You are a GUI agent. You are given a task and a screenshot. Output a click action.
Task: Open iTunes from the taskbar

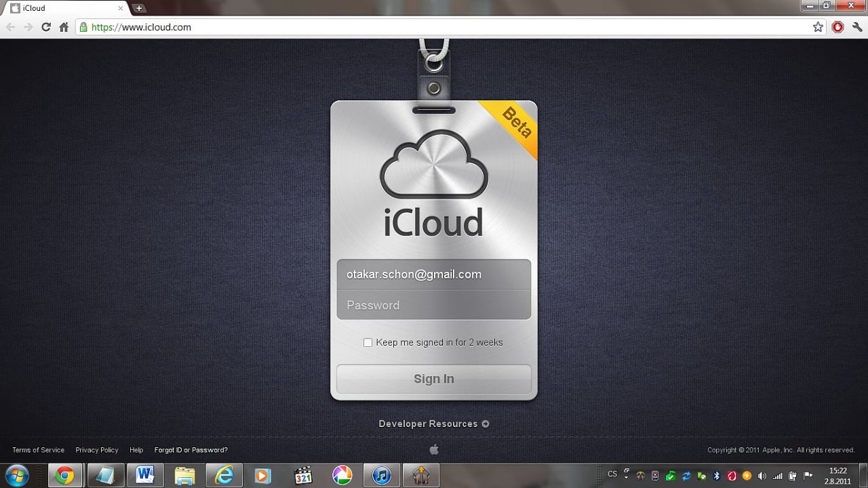pyautogui.click(x=381, y=476)
